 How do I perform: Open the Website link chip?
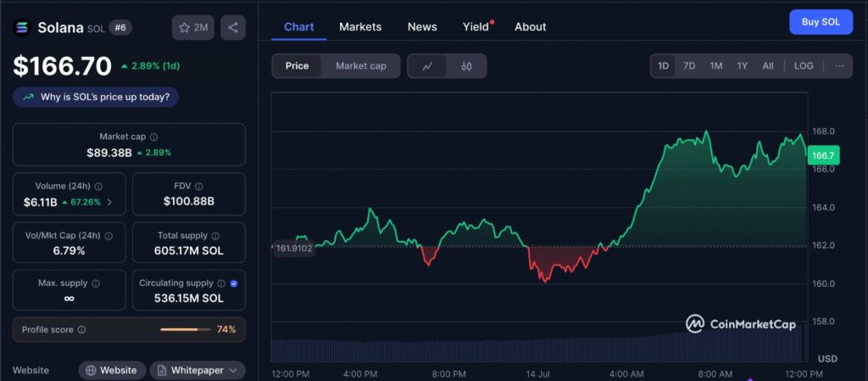[112, 370]
